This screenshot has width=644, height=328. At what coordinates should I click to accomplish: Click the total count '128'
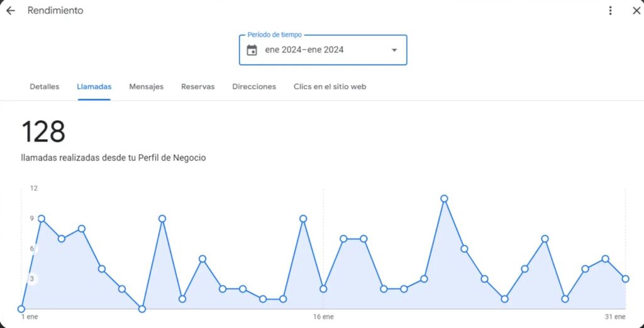click(x=43, y=132)
